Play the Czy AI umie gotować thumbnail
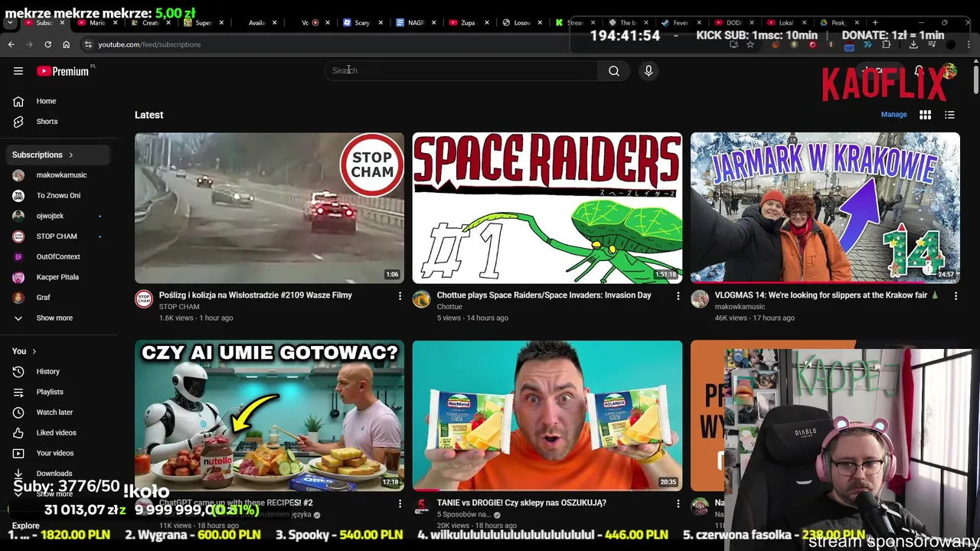Image resolution: width=980 pixels, height=551 pixels. click(x=269, y=416)
